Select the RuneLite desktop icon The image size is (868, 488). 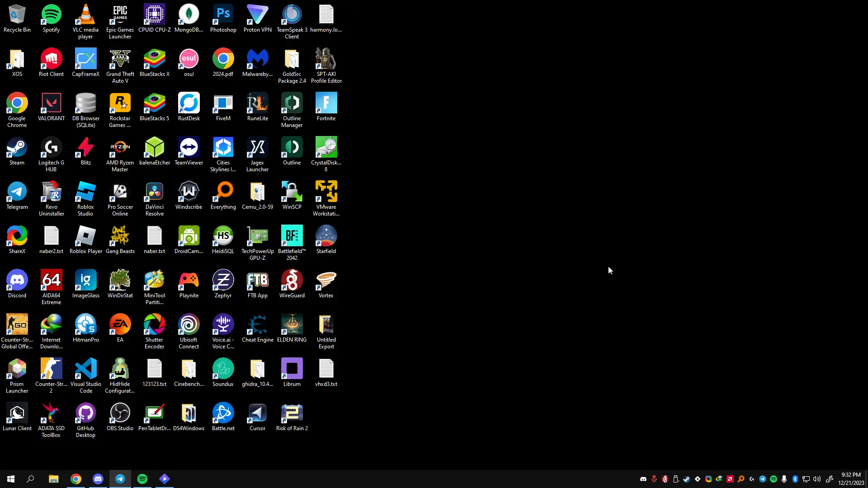point(258,108)
